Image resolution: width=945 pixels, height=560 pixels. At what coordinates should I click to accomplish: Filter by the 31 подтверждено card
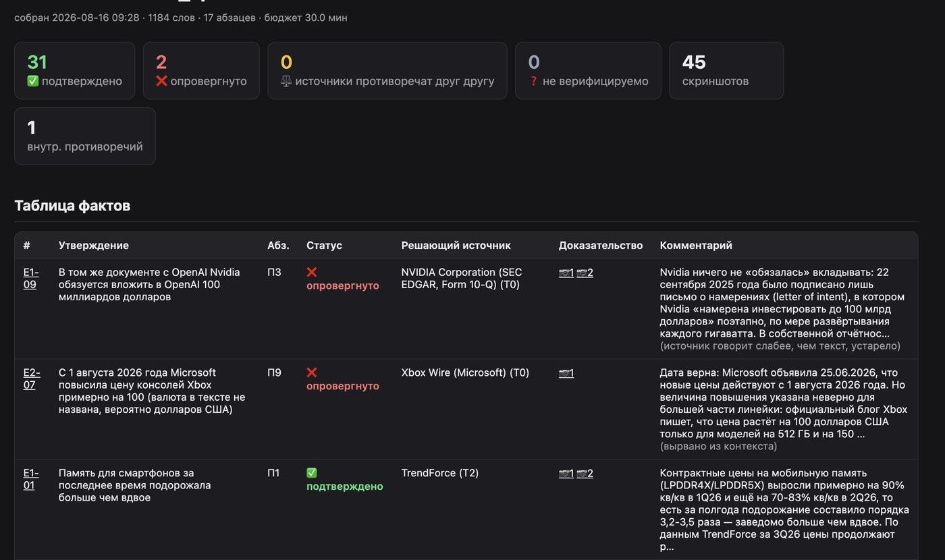coord(75,71)
